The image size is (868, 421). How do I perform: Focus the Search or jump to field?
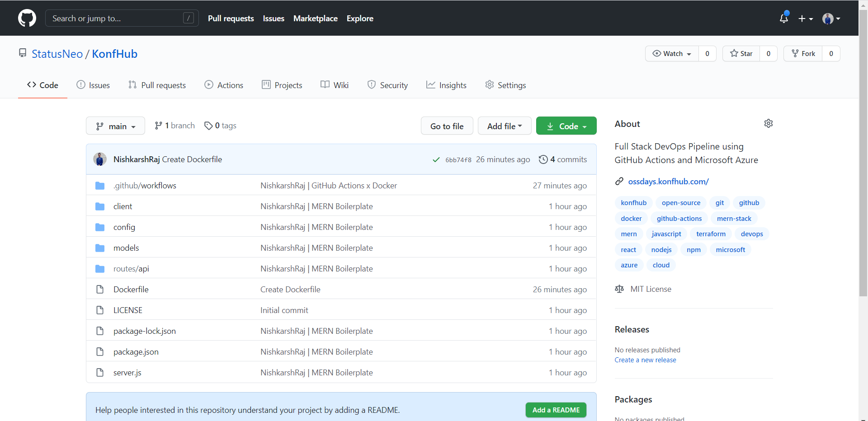tap(122, 18)
